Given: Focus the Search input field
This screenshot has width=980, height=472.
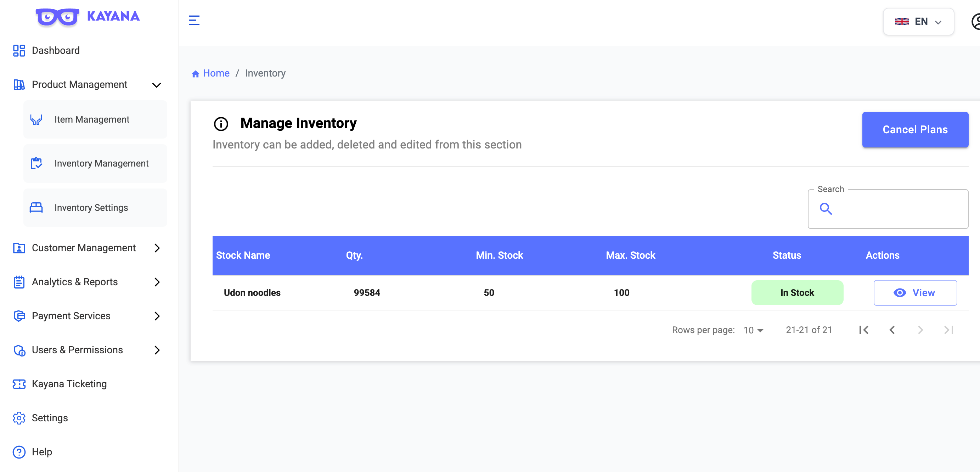Looking at the screenshot, I should 888,209.
